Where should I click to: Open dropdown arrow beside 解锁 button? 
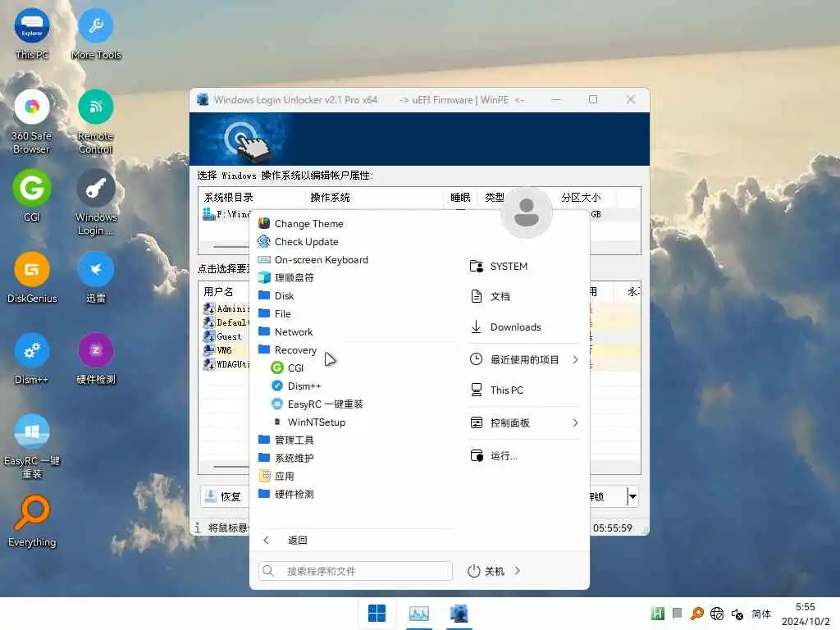[x=632, y=496]
